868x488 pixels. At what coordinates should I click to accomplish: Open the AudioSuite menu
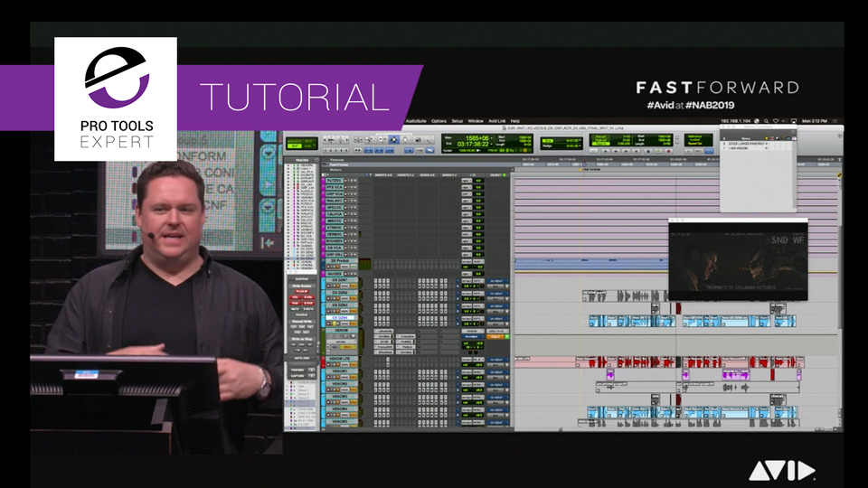[416, 120]
